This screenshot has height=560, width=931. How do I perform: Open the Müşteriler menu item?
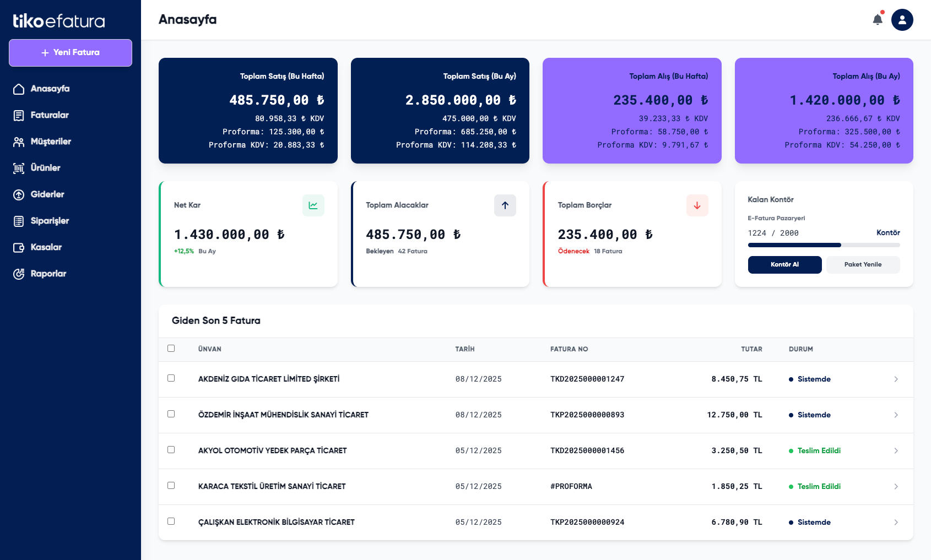point(51,142)
